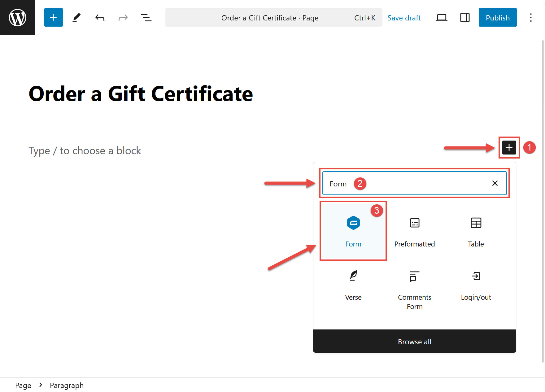Publish the page
This screenshot has height=392, width=545.
click(x=498, y=18)
